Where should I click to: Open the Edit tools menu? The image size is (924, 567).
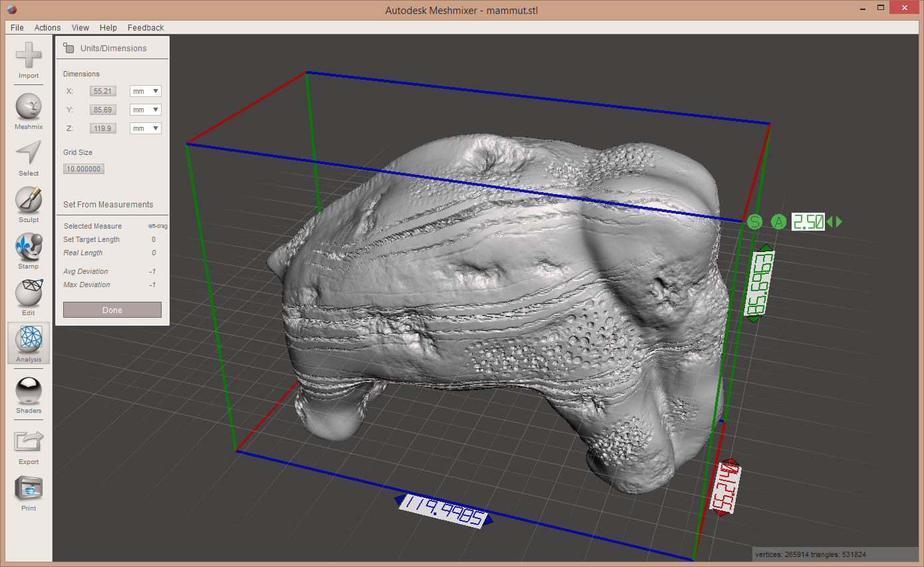coord(29,293)
